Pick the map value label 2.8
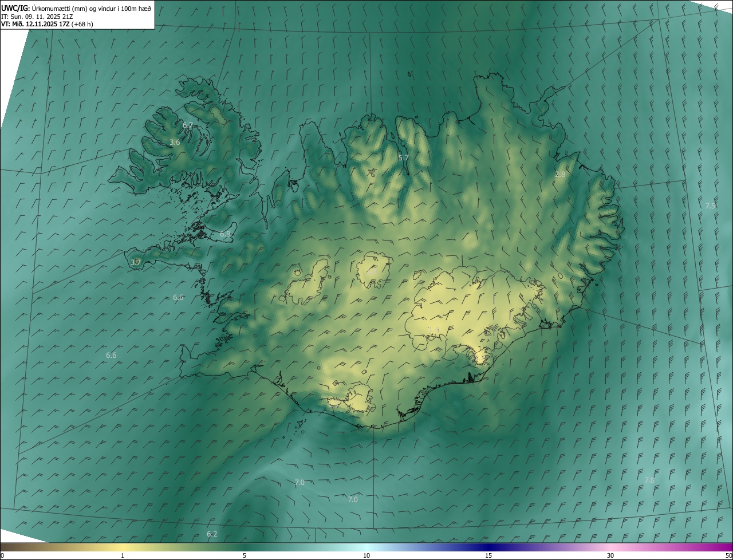 tap(560, 174)
